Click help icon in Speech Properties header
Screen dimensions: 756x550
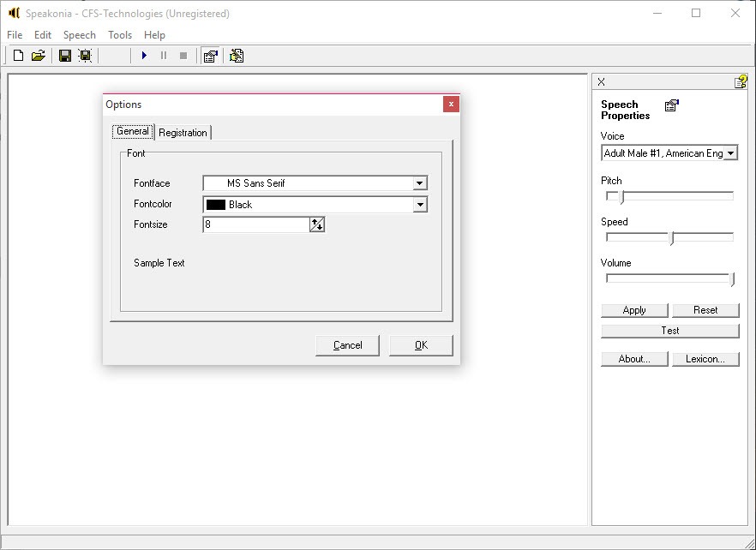[x=741, y=81]
